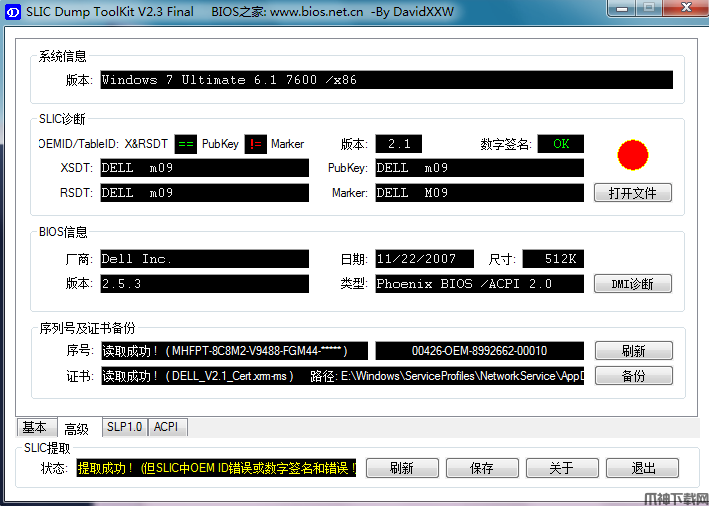Screen dimensions: 709x506
Task: Click 刷新 in the SLIC提取 section
Action: coord(402,468)
